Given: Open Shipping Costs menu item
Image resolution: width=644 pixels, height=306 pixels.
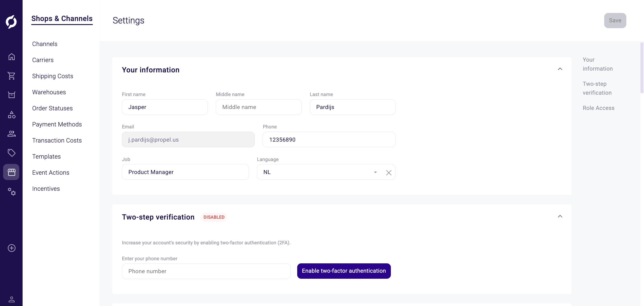Looking at the screenshot, I should pyautogui.click(x=53, y=76).
